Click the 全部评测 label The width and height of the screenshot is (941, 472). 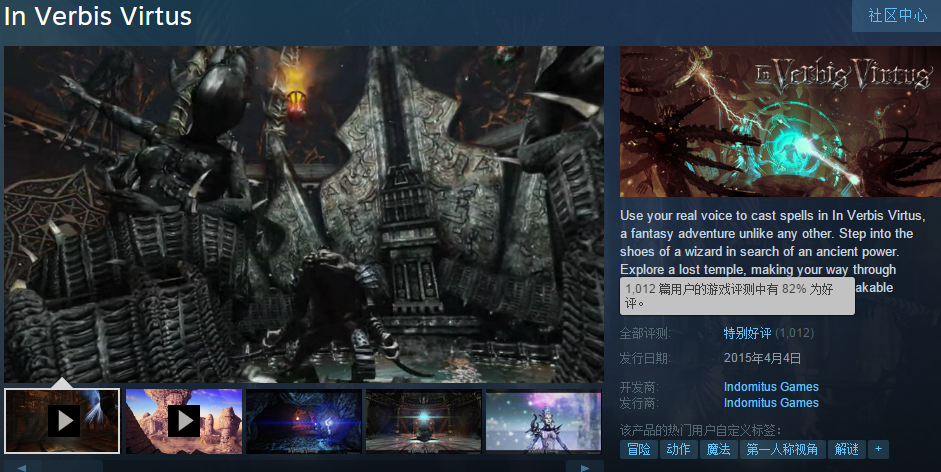[x=645, y=333]
